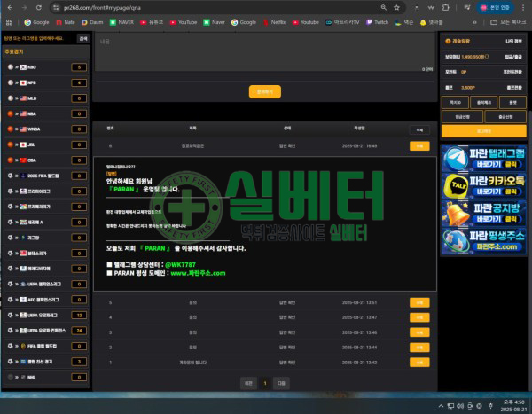Click the inquiry content text area
Image resolution: width=532 pixels, height=414 pixels.
265,50
